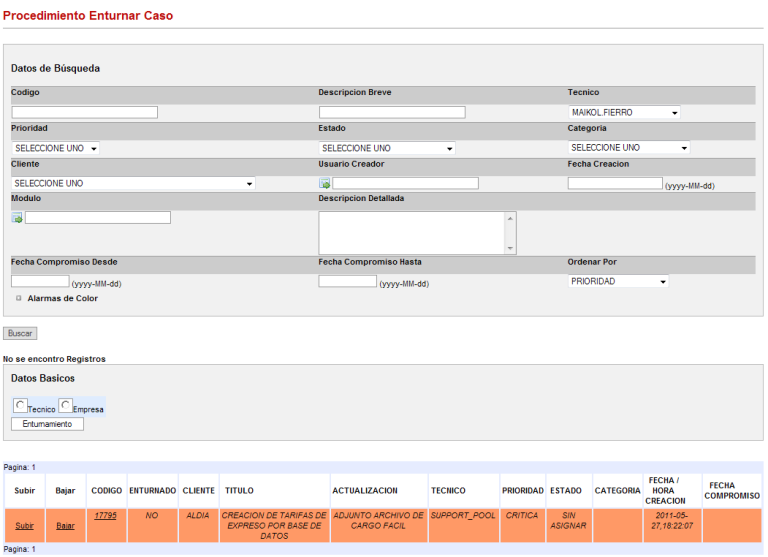Open the Tecnico dropdown showing MAIKOL.FIERRO

coord(624,113)
